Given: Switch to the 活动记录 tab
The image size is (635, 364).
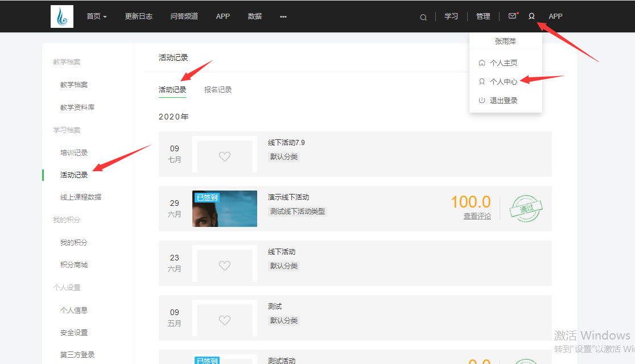Looking at the screenshot, I should pos(172,89).
